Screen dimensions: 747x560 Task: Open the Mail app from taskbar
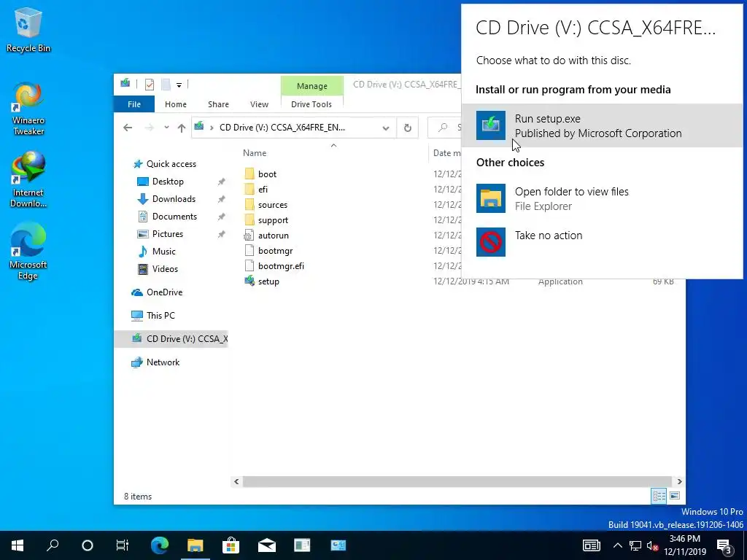pos(266,545)
